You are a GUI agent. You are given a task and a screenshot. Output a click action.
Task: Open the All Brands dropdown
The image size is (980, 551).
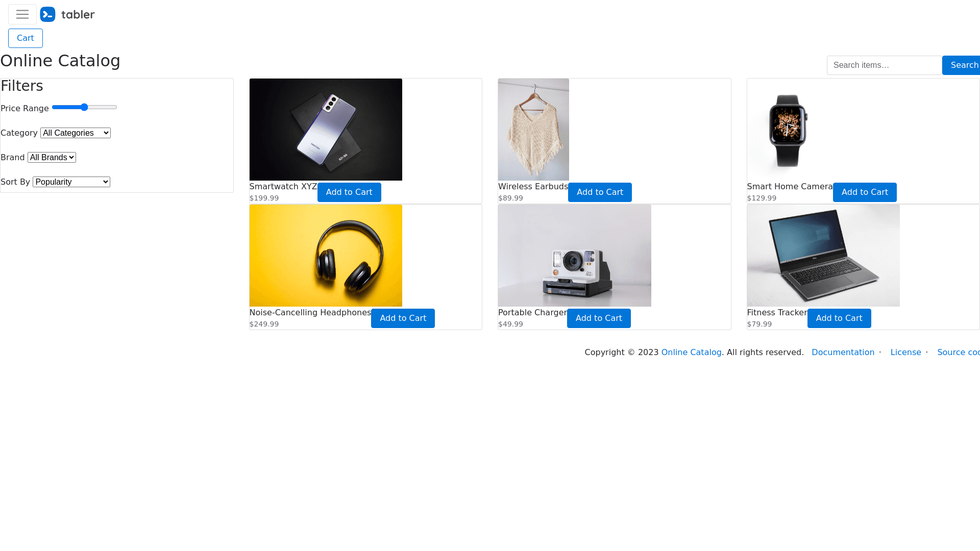coord(52,157)
